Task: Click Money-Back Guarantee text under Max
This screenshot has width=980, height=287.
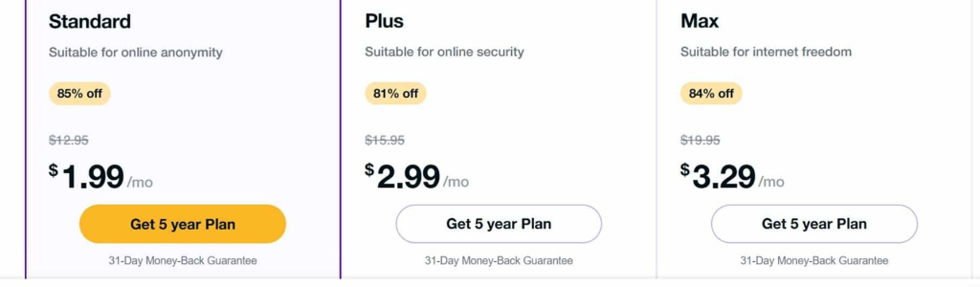Action: (814, 261)
